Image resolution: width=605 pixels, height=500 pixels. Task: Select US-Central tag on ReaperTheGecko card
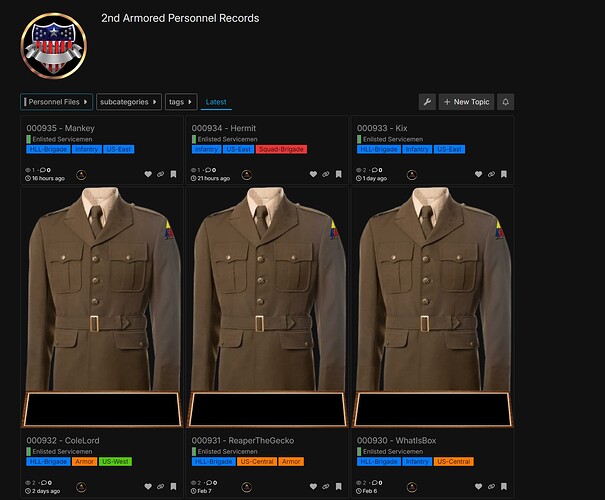(257, 461)
